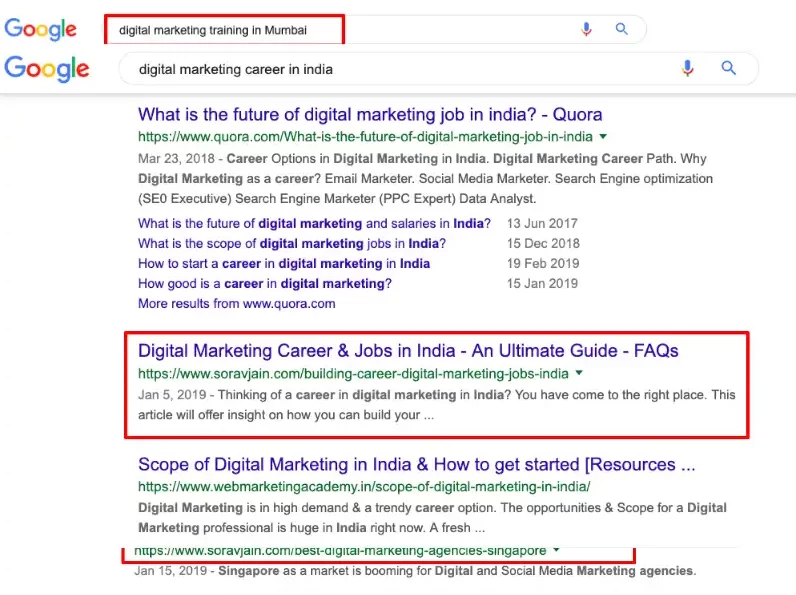796x595 pixels.
Task: Click the date '15 Dec 2018'
Action: (543, 243)
